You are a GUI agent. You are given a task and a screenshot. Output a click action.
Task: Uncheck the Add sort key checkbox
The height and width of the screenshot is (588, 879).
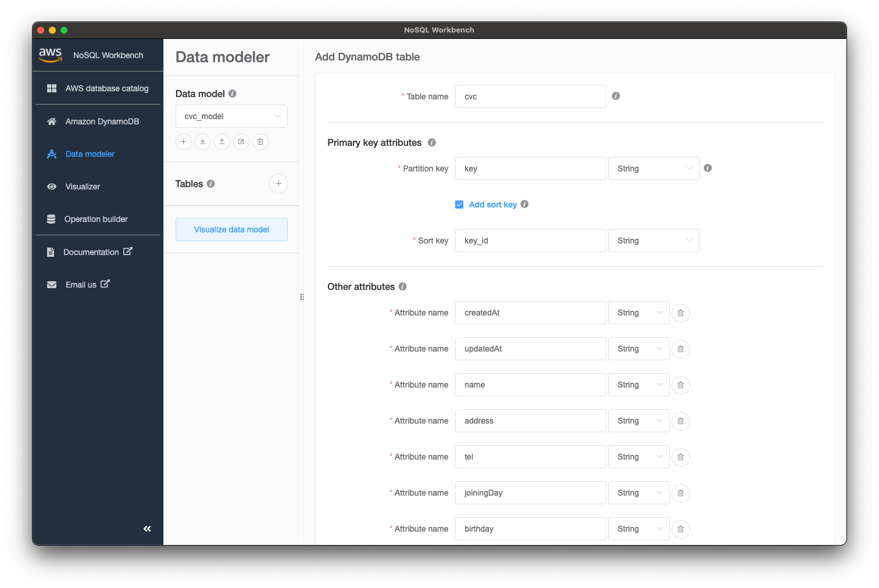coord(459,205)
